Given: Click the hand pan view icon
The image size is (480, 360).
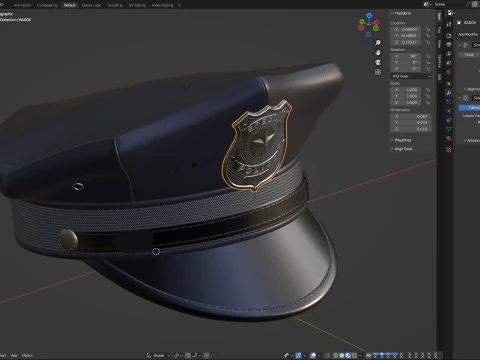Looking at the screenshot, I should 378,52.
